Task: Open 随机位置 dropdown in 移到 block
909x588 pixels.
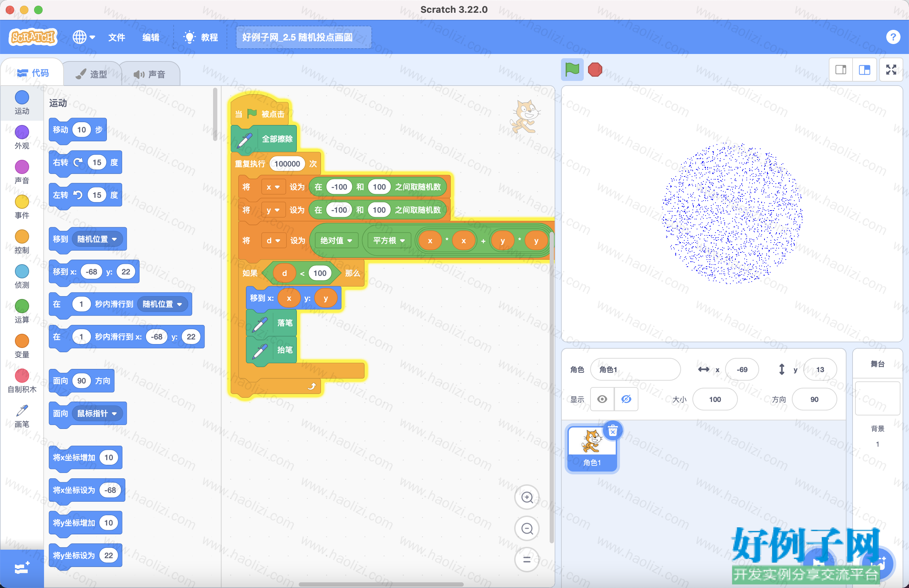Action: 98,239
